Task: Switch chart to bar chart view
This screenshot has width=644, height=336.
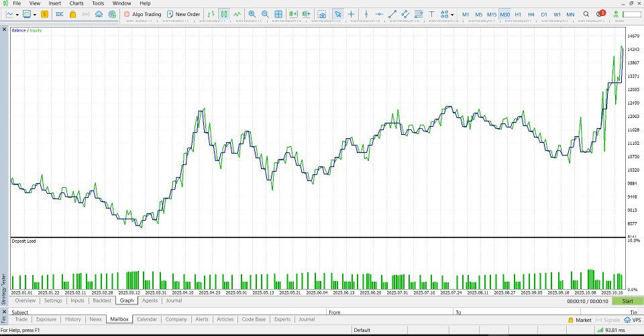Action: coord(211,14)
